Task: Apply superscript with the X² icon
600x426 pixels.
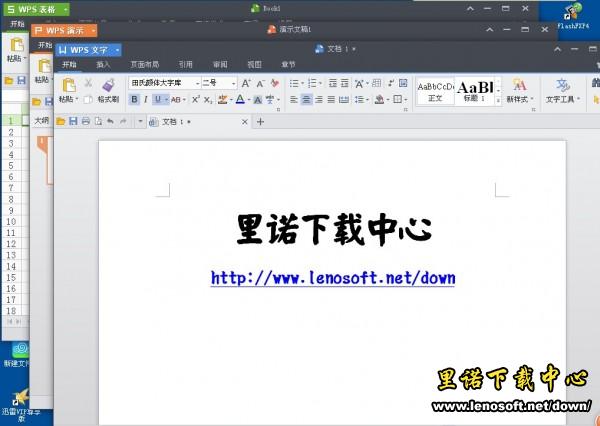Action: coord(196,100)
